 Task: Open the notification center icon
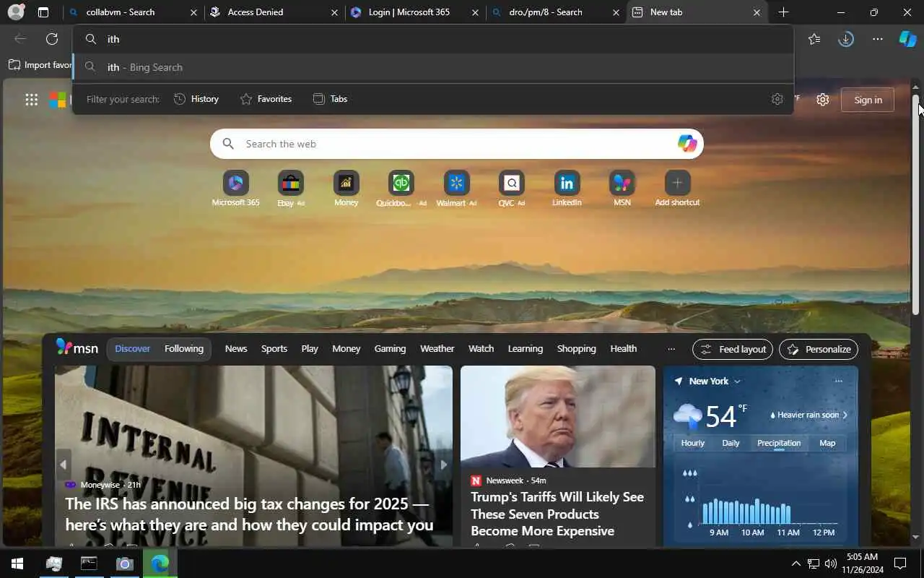(x=900, y=564)
